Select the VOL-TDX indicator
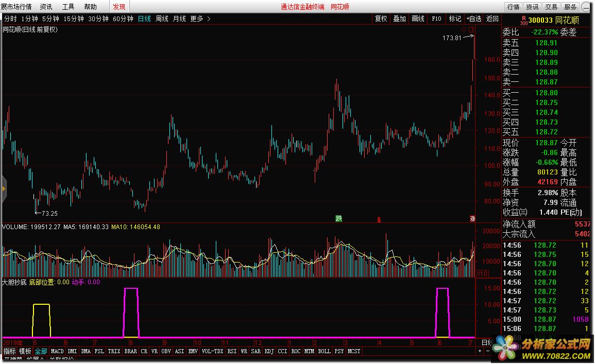595x364 pixels. [212, 352]
